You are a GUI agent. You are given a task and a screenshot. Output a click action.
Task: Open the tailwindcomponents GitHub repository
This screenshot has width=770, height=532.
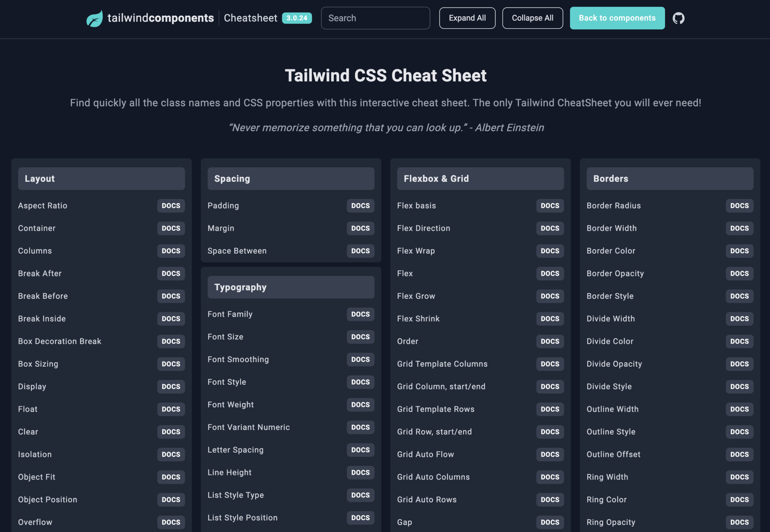(679, 18)
